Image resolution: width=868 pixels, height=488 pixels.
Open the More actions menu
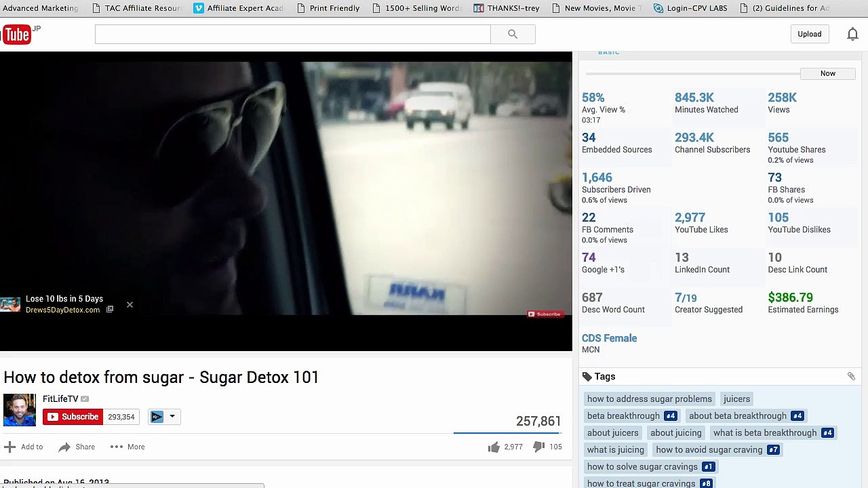[127, 447]
